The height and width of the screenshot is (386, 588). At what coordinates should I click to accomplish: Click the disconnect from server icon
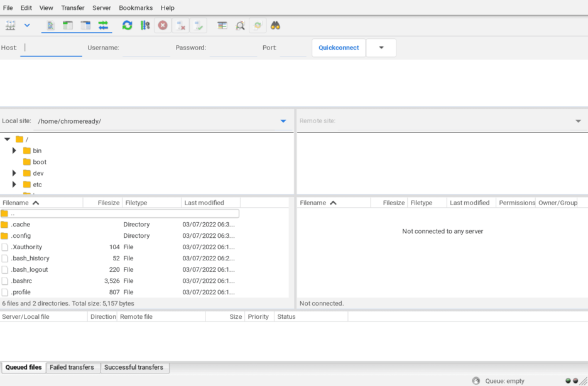pyautogui.click(x=181, y=26)
